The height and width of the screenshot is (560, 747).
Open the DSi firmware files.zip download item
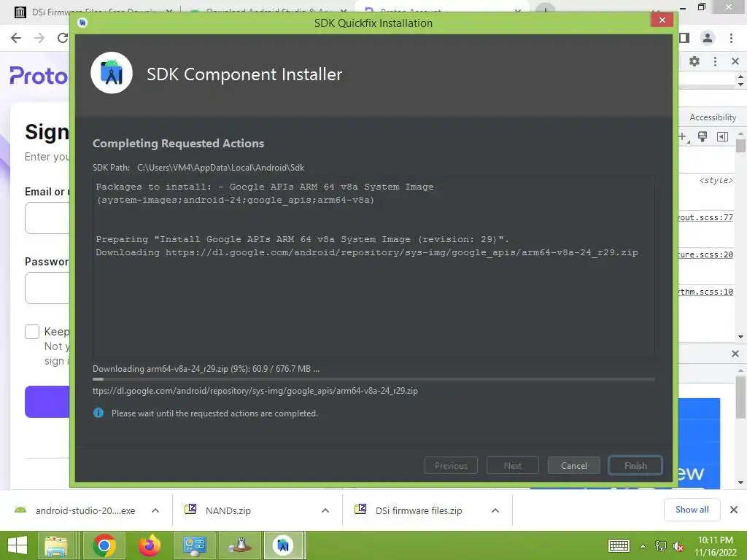[409, 510]
